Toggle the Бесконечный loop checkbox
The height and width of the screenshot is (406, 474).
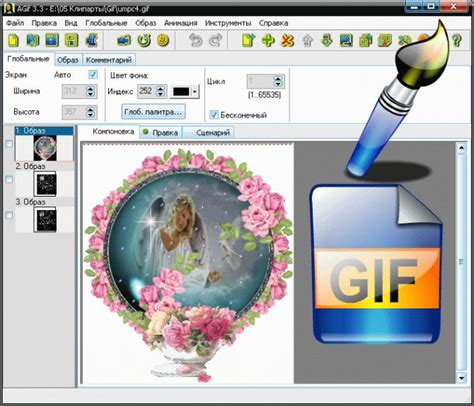pos(214,115)
